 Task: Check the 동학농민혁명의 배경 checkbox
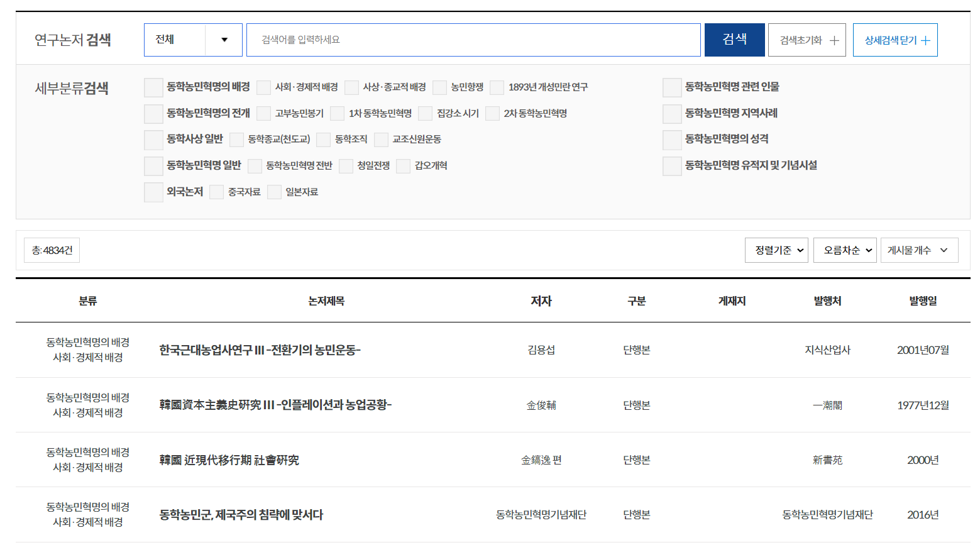153,87
